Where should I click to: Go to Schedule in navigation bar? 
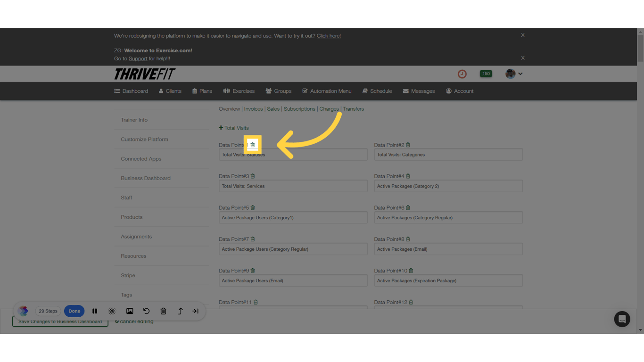tap(377, 91)
